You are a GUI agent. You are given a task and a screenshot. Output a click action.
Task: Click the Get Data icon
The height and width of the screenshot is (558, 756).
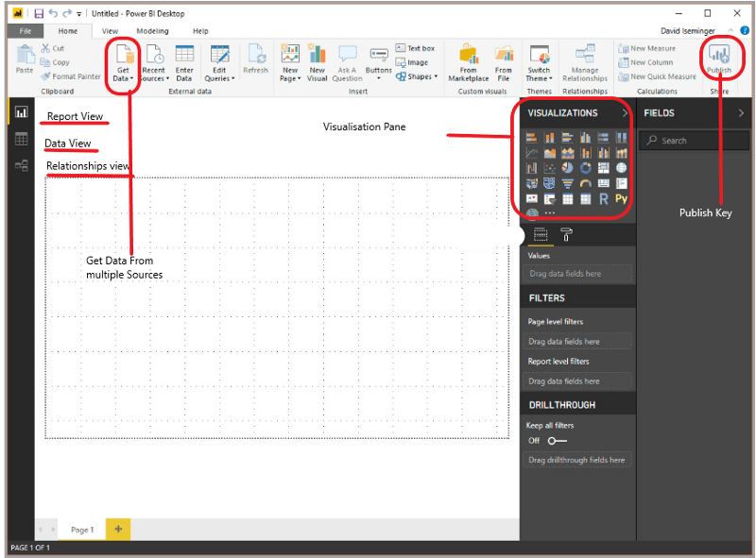[x=123, y=55]
